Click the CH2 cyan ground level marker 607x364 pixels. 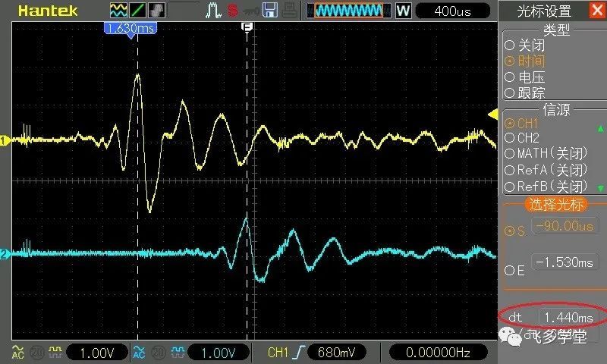tap(5, 254)
